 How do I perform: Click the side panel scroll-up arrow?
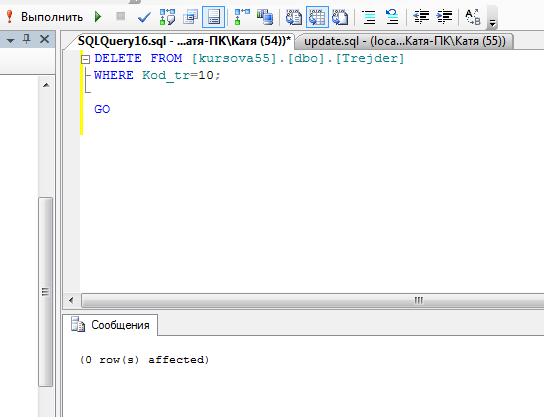[46, 85]
